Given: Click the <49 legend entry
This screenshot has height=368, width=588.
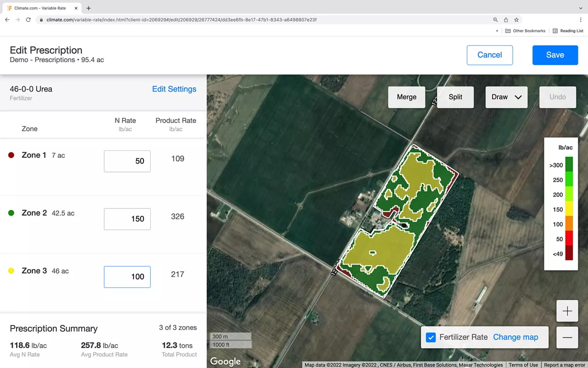Looking at the screenshot, I should coord(557,254).
